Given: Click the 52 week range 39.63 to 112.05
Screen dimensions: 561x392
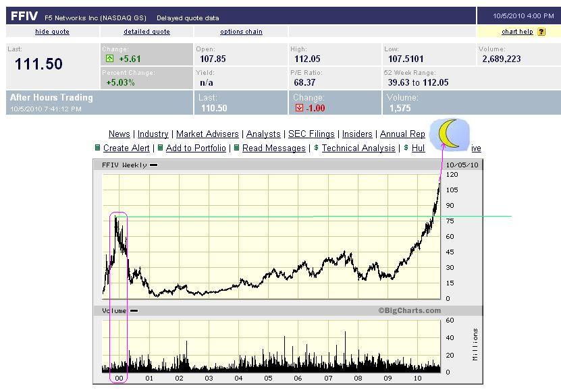Looking at the screenshot, I should tap(418, 82).
